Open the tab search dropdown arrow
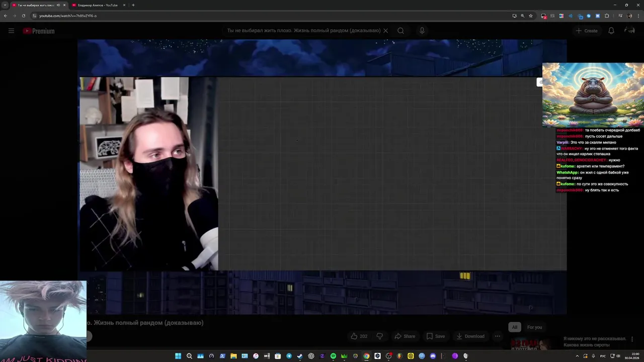 (x=5, y=5)
